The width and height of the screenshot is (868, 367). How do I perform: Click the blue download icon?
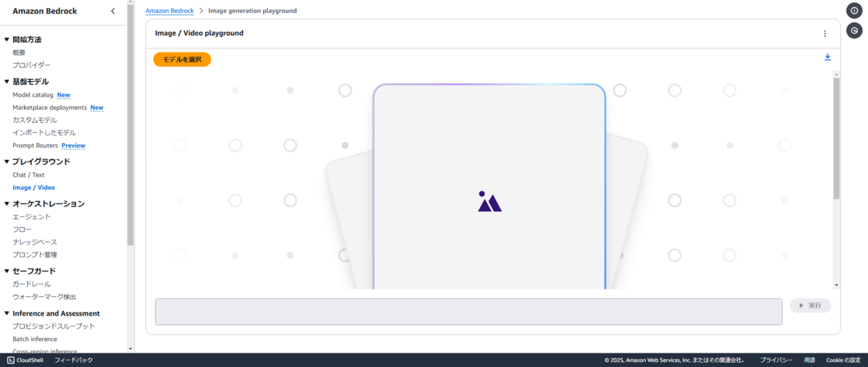point(827,57)
